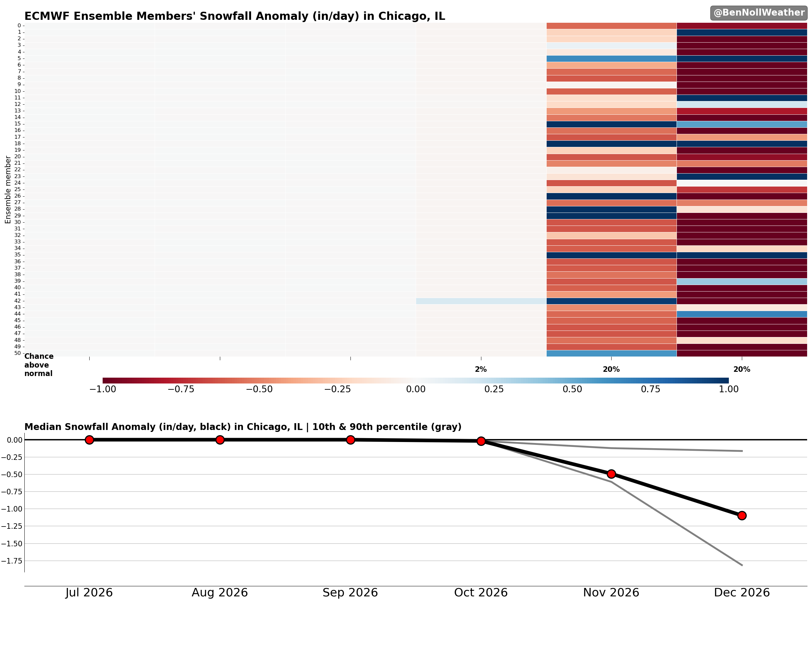Screen dimensions: 812x650
Task: Select the '2%' chance value under October
Action: pyautogui.click(x=481, y=369)
